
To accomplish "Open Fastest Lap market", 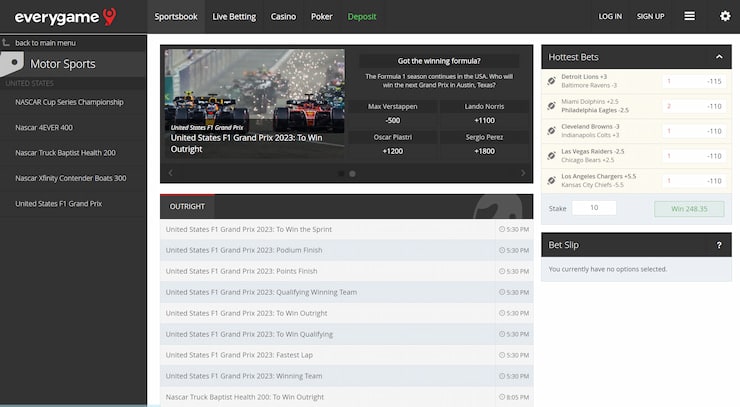I will click(346, 355).
